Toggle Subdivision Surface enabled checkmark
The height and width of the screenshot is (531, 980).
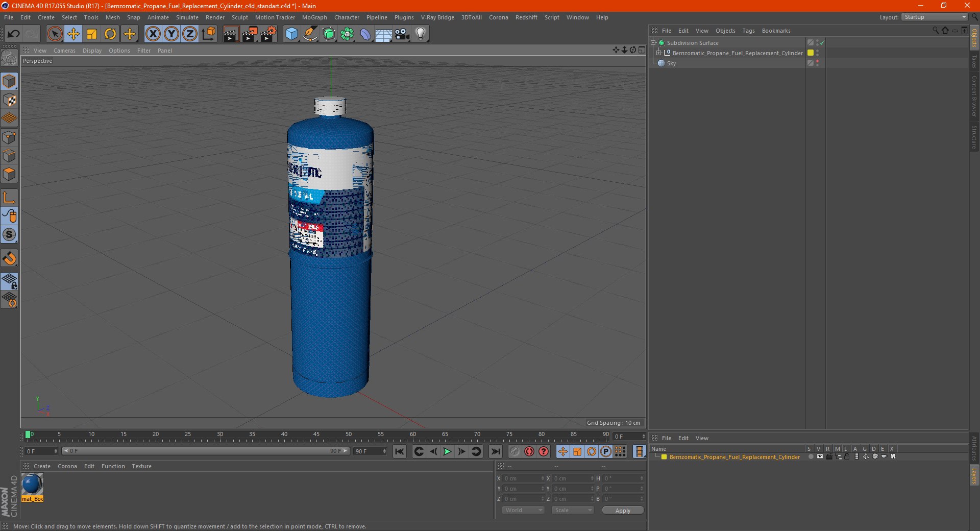tap(822, 43)
